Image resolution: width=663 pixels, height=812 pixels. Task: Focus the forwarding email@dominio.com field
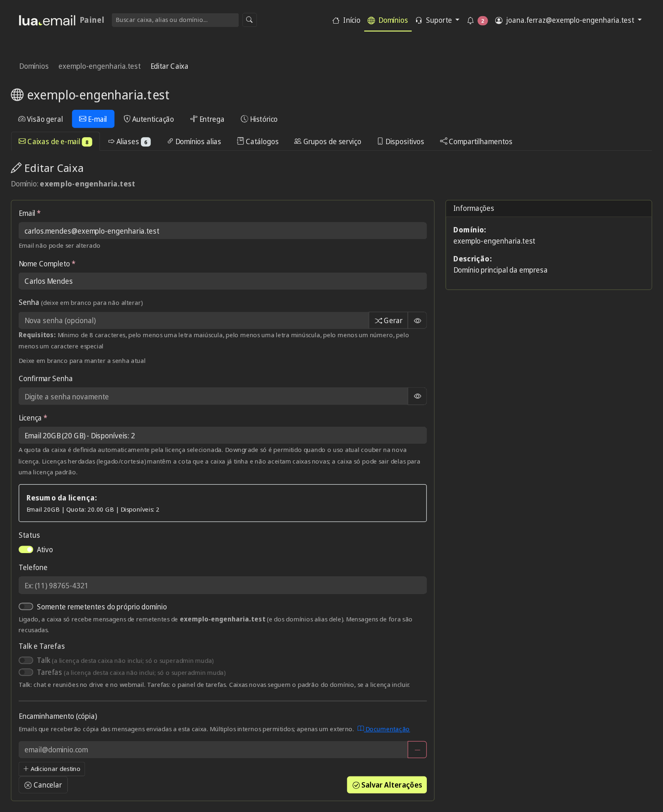[x=213, y=750]
